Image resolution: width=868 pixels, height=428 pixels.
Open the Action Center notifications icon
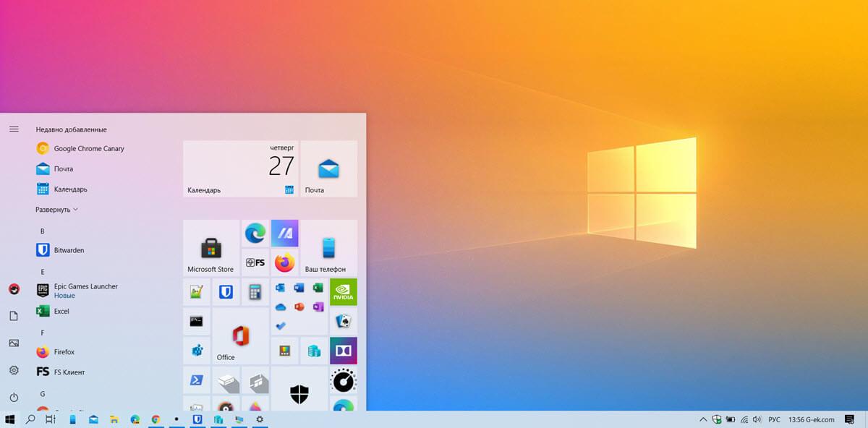coord(849,419)
